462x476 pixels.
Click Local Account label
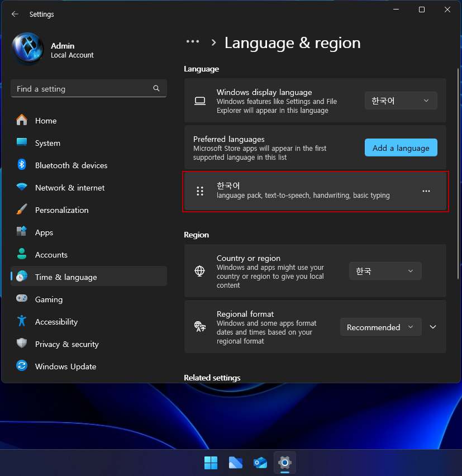coord(72,55)
